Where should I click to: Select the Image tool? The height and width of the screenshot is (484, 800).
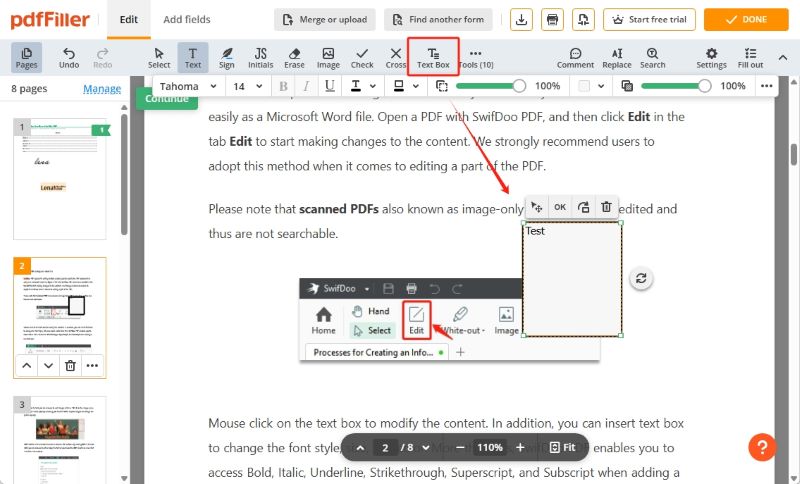328,58
